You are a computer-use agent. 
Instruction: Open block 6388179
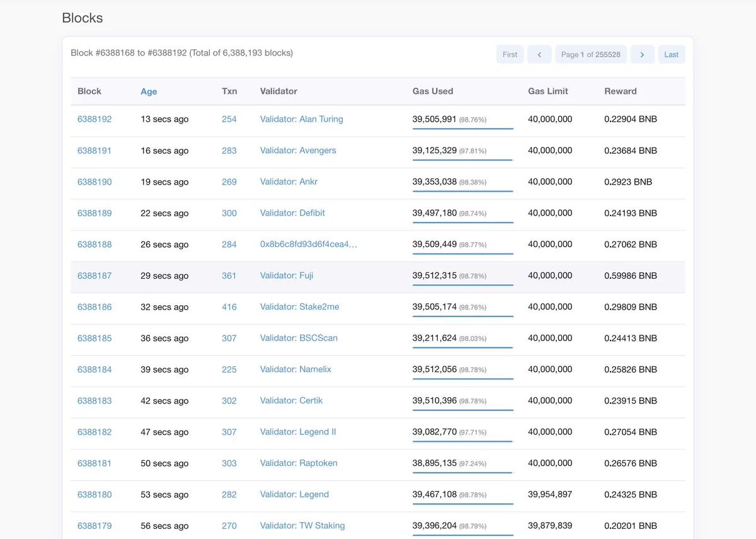tap(94, 526)
